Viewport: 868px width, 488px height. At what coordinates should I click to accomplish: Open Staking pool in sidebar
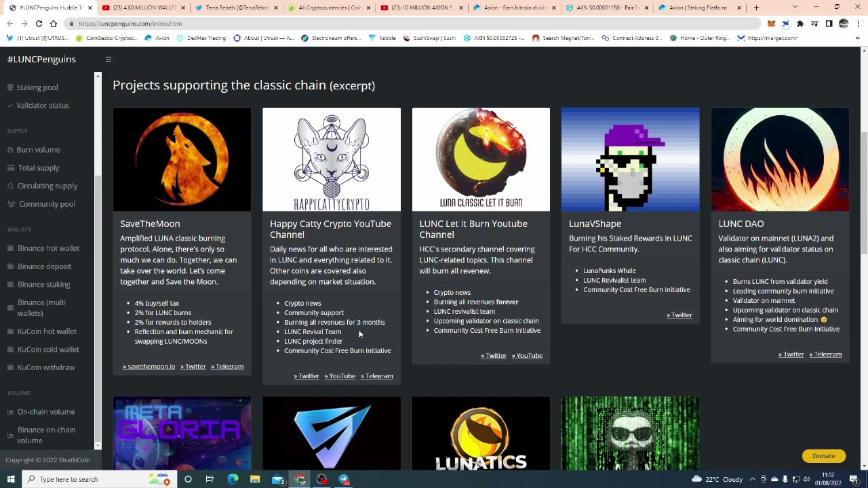point(37,87)
